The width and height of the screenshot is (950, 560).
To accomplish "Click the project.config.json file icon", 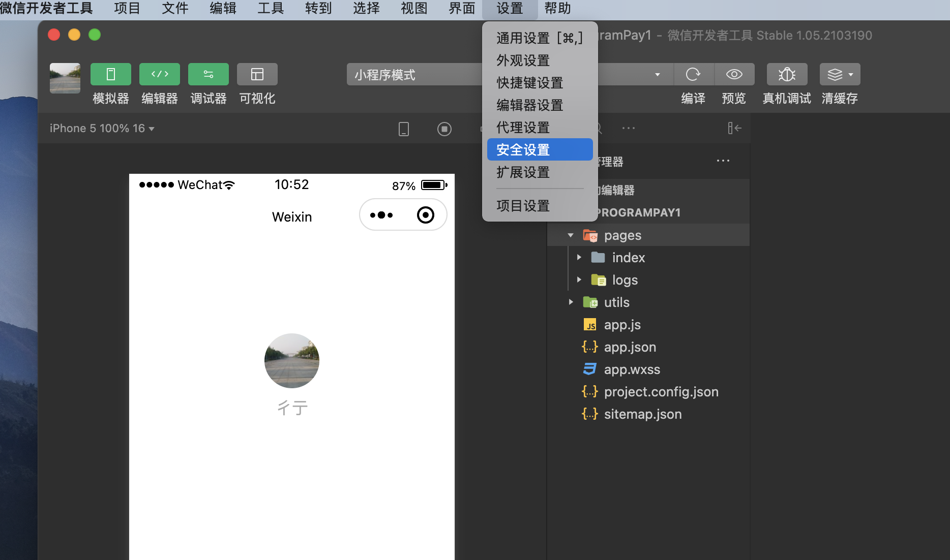I will point(590,392).
